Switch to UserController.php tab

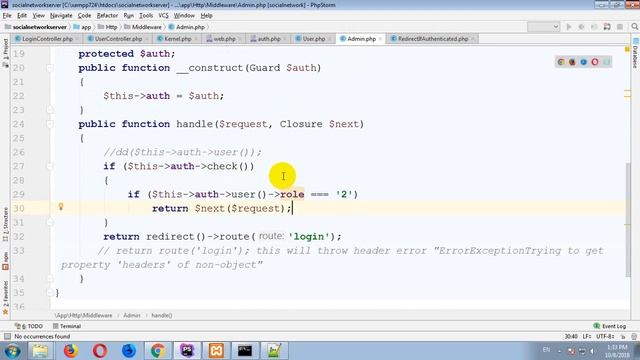[x=118, y=39]
